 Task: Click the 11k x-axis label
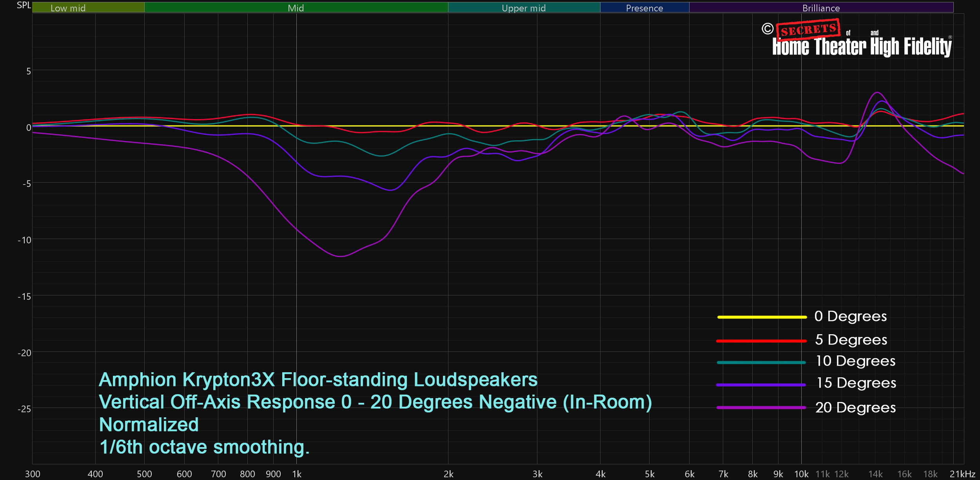pos(822,474)
